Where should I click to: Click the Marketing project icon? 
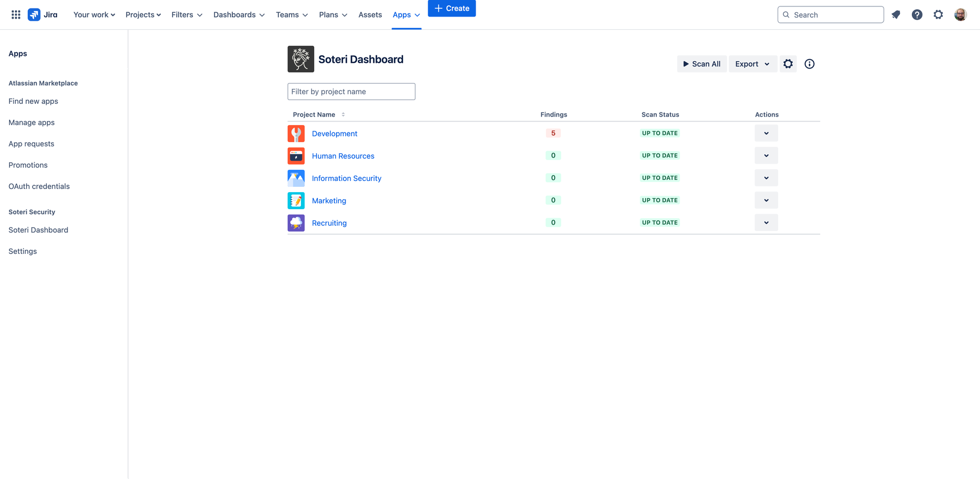coord(296,201)
